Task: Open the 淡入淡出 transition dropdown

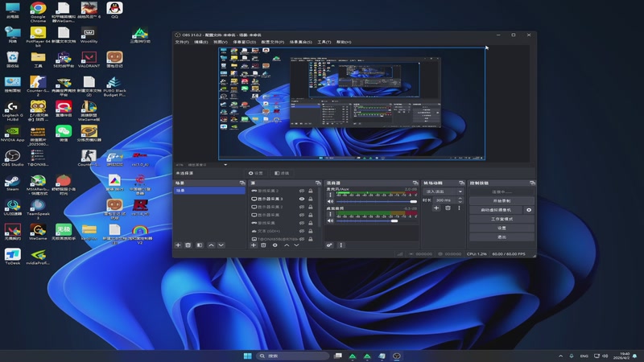Action: click(x=444, y=191)
